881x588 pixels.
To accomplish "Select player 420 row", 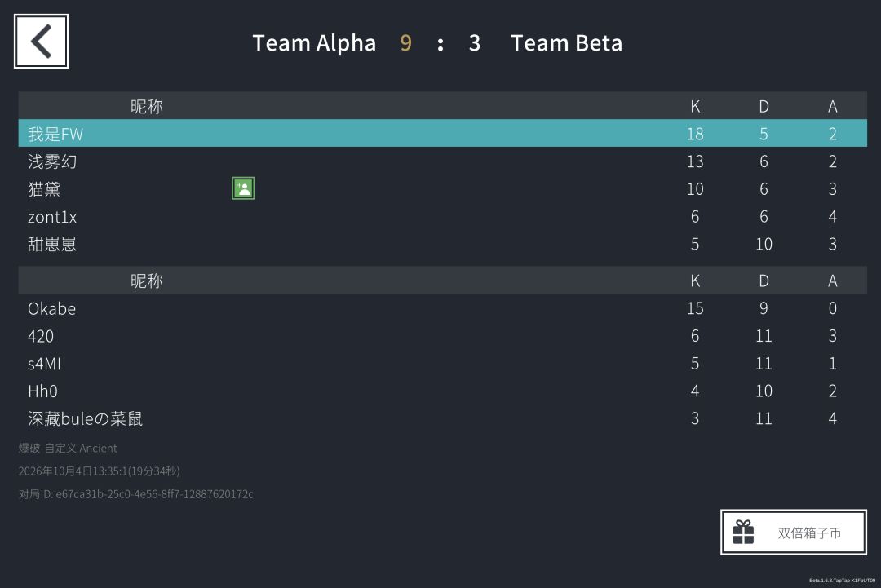I will pyautogui.click(x=442, y=336).
